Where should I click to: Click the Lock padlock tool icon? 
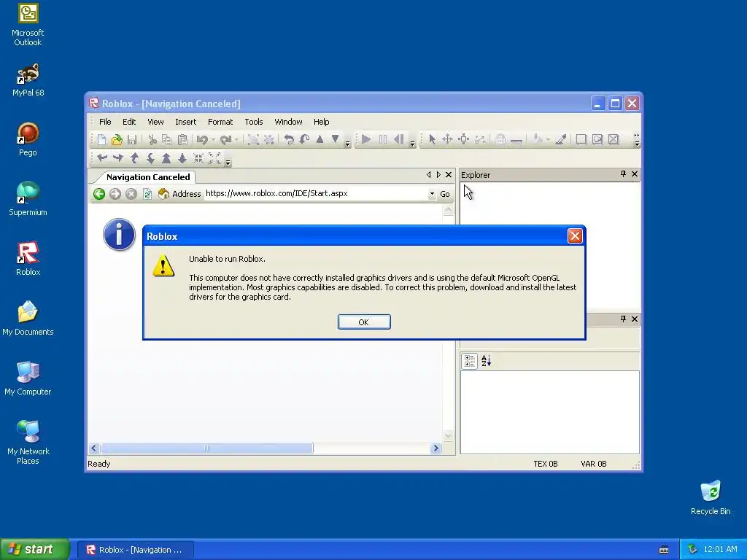pos(500,139)
